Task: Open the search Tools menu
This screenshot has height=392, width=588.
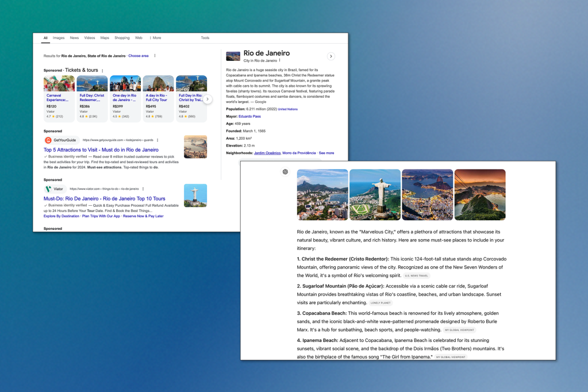Action: [x=205, y=38]
